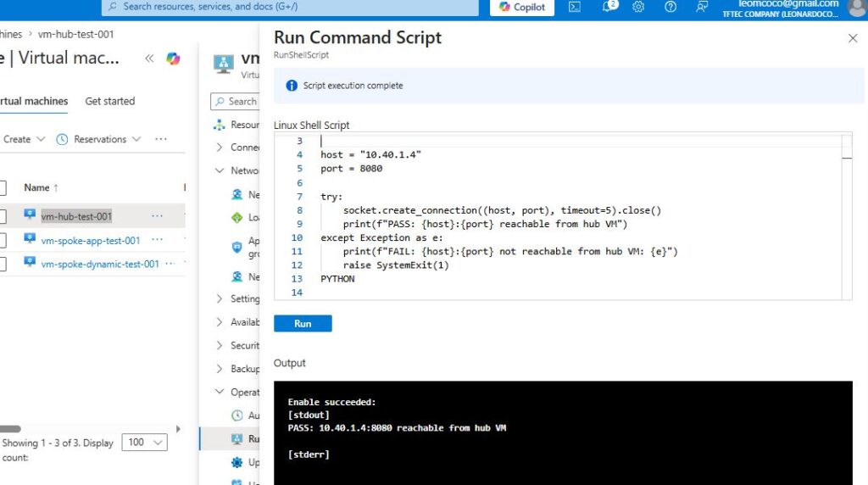
Task: Open the Create dropdown
Action: tap(24, 139)
